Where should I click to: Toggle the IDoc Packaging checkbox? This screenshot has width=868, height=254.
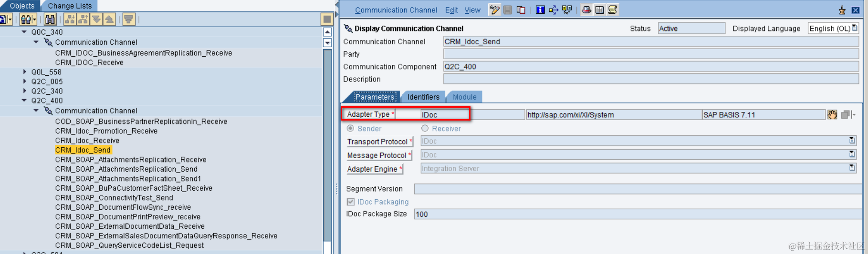coord(351,202)
